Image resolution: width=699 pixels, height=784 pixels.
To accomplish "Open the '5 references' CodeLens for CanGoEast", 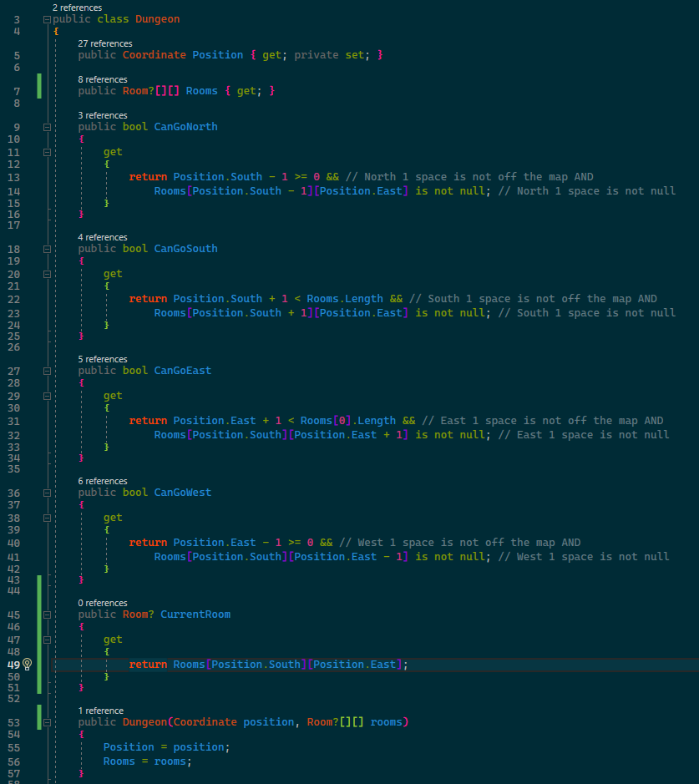I will click(103, 360).
